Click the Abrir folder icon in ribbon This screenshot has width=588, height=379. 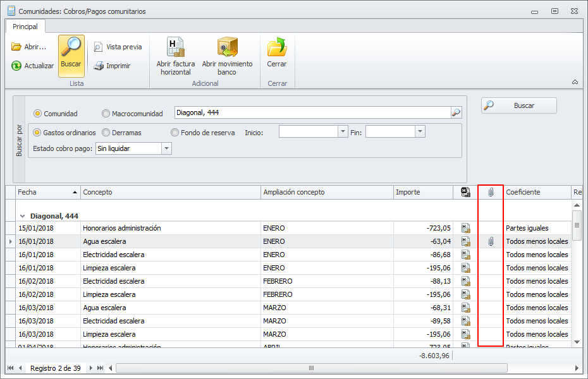tap(16, 47)
